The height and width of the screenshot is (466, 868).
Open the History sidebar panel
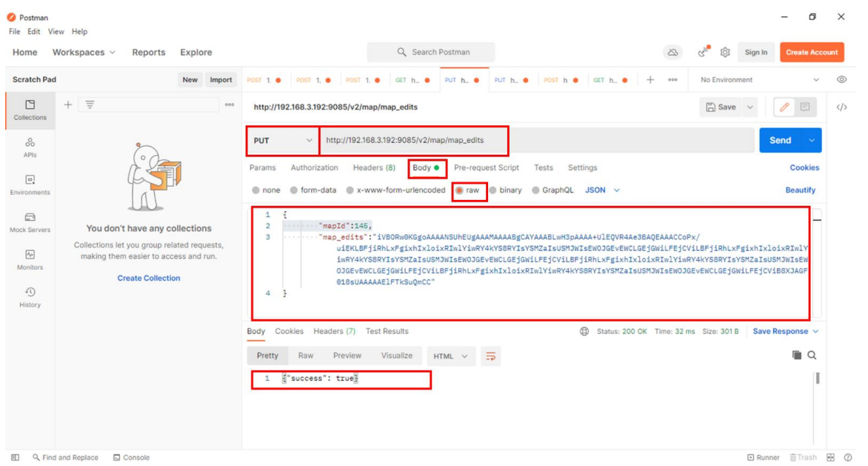30,297
